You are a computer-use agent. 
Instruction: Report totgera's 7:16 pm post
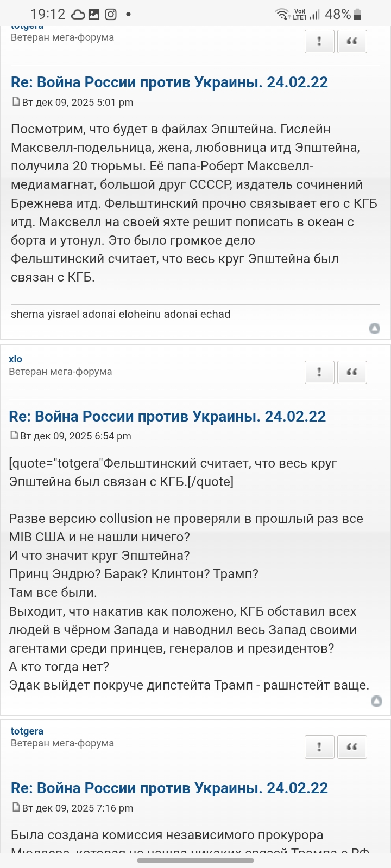[x=319, y=747]
